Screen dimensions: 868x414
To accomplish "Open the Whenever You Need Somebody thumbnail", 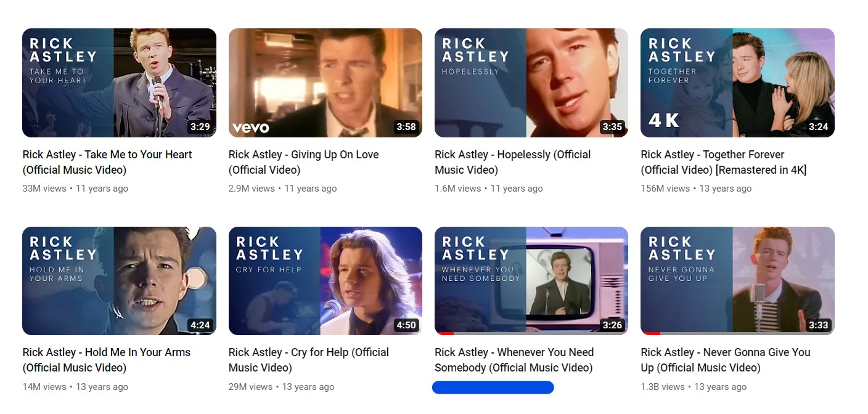I will click(x=531, y=281).
